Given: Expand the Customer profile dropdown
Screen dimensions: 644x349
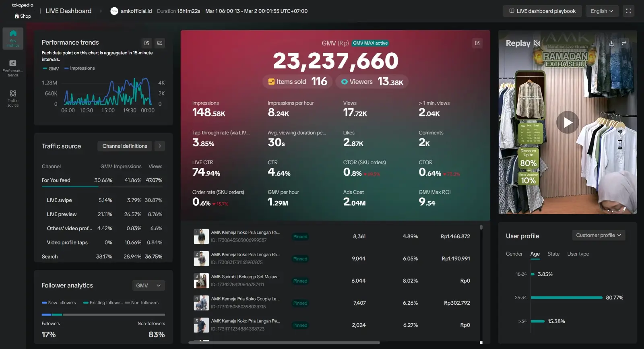Looking at the screenshot, I should 599,235.
